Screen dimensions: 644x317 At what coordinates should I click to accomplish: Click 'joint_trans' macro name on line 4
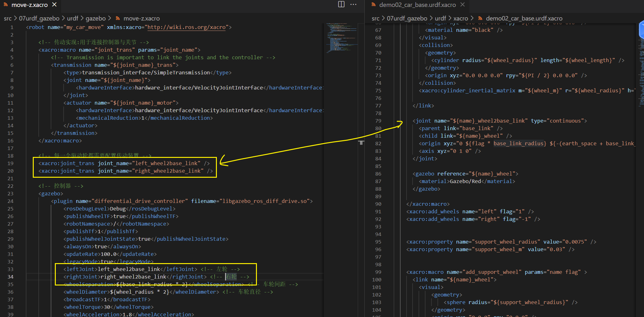pyautogui.click(x=115, y=50)
